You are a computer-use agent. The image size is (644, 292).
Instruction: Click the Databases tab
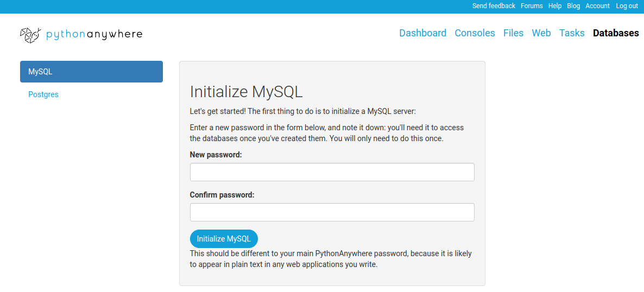[616, 33]
